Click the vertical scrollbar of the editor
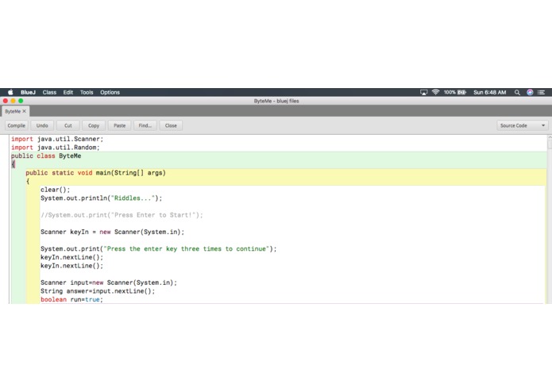Image resolution: width=552 pixels, height=392 pixels. (x=549, y=219)
